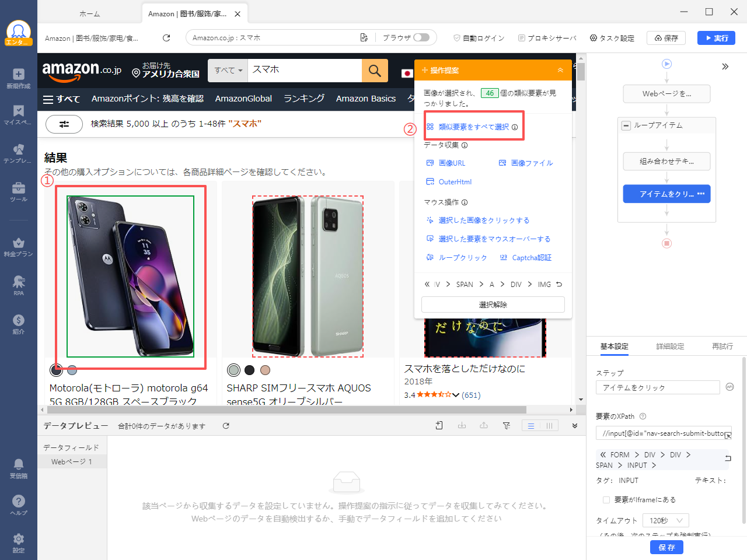The width and height of the screenshot is (747, 560).
Task: Select the RPA sidebar icon
Action: pyautogui.click(x=18, y=286)
